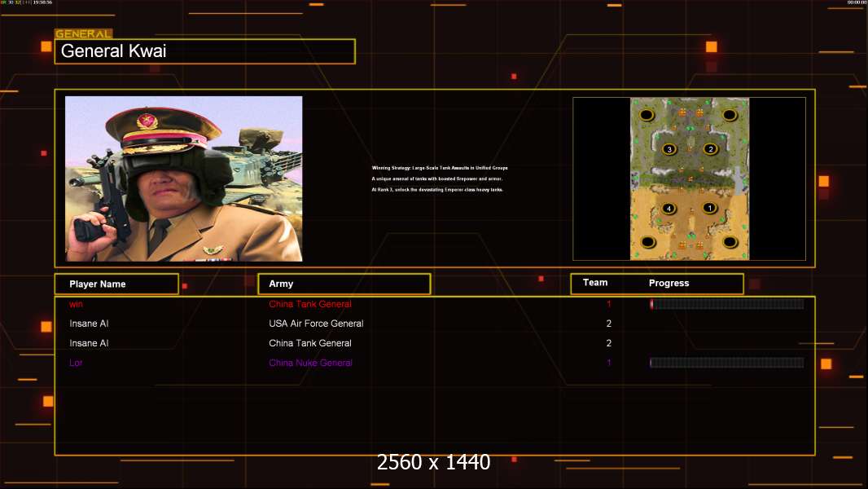
Task: Select the player name Lor
Action: (76, 363)
